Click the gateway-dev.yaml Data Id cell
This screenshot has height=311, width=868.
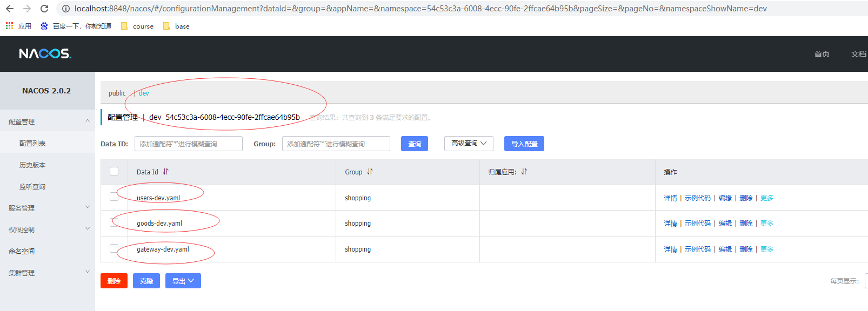(x=163, y=249)
